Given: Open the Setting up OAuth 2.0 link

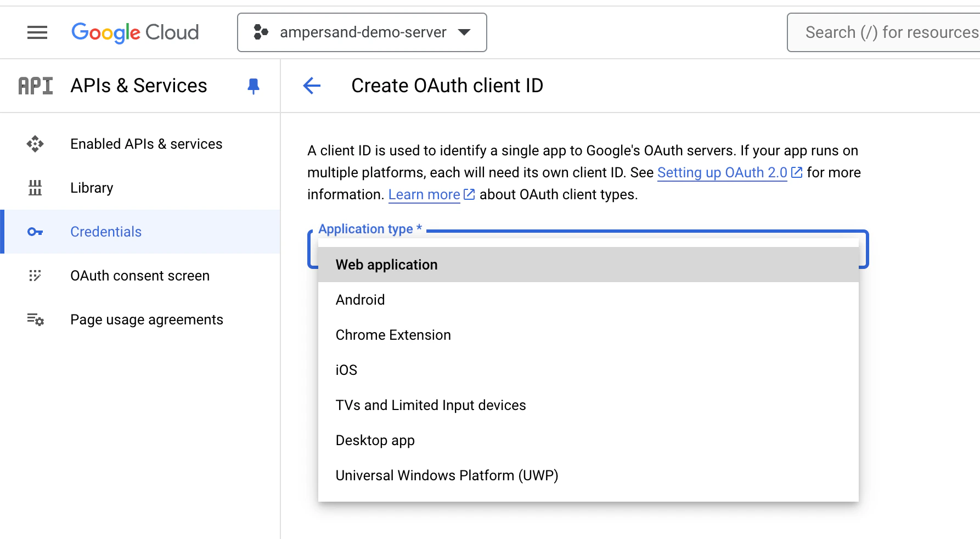Looking at the screenshot, I should tap(722, 172).
